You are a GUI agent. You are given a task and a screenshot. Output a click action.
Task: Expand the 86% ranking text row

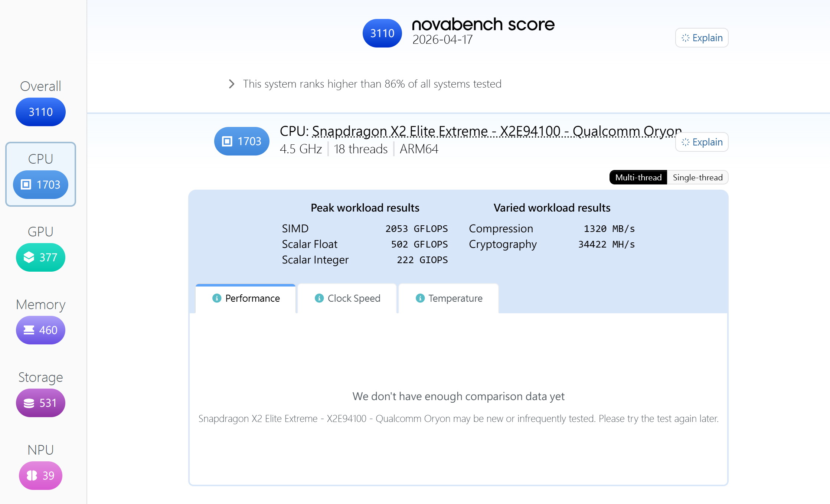pyautogui.click(x=372, y=84)
